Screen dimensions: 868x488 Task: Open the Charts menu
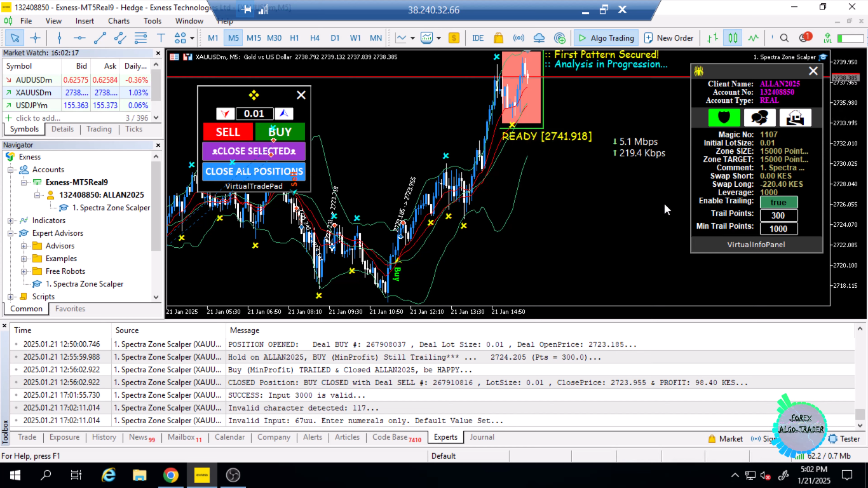click(x=119, y=21)
